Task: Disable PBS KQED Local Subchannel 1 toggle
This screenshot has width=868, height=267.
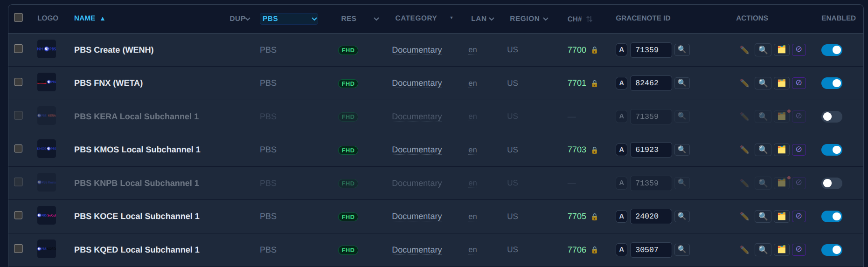Action: (x=832, y=250)
